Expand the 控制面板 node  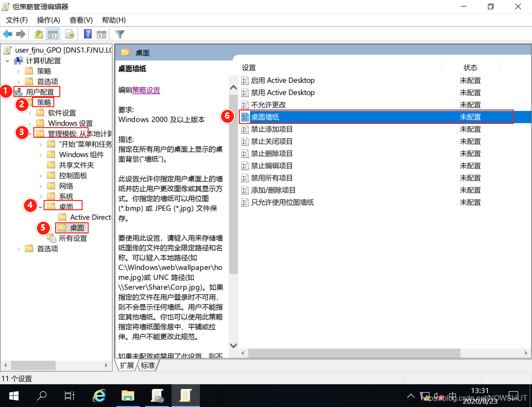pyautogui.click(x=41, y=176)
